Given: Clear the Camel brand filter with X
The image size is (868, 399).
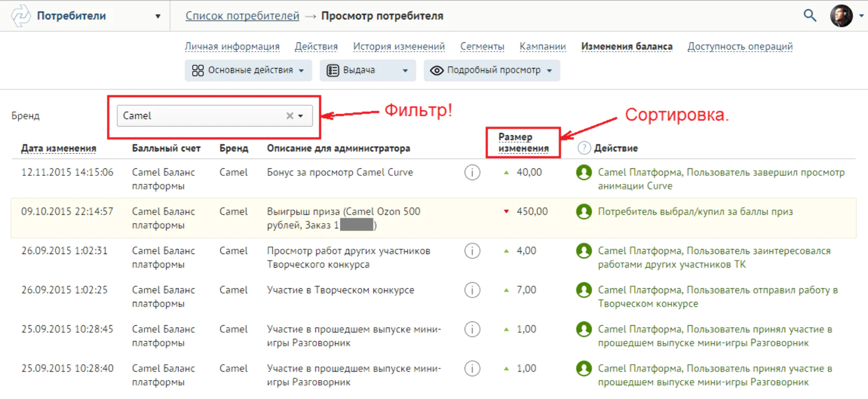Looking at the screenshot, I should coord(289,116).
